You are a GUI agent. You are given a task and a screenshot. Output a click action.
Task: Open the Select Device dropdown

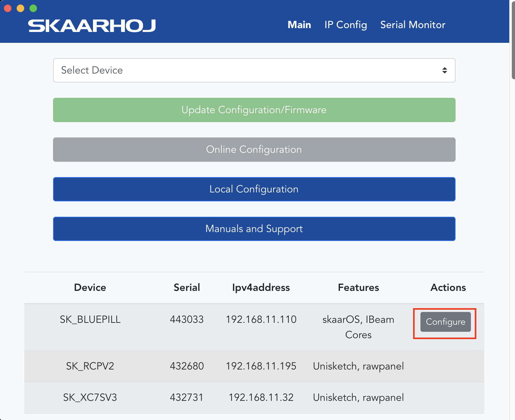pos(254,70)
